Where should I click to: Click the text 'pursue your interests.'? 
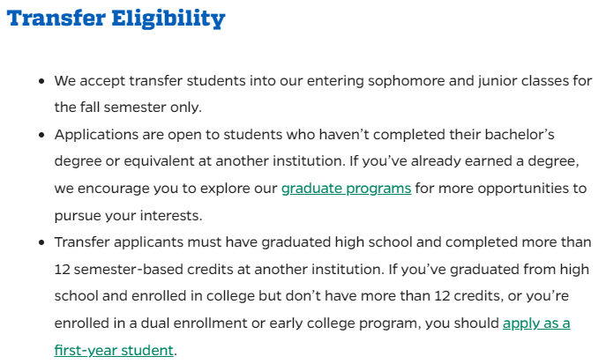pyautogui.click(x=128, y=215)
